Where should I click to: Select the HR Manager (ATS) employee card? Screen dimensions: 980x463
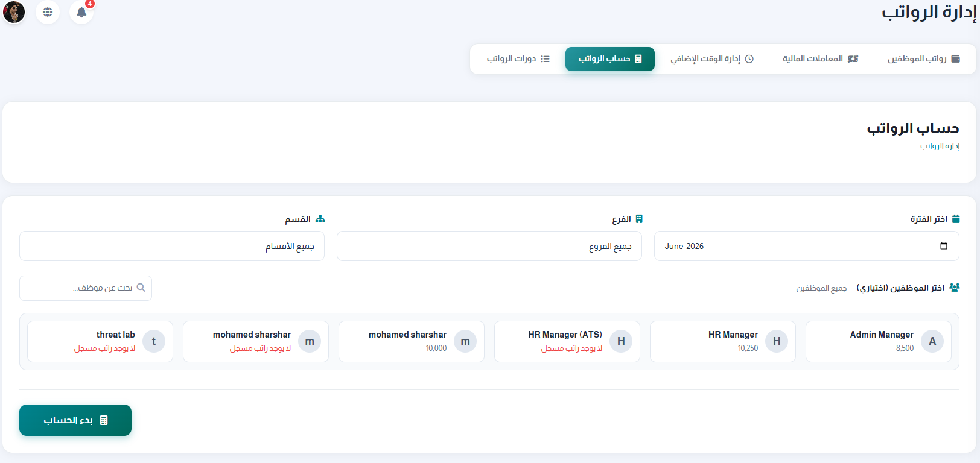pos(567,341)
